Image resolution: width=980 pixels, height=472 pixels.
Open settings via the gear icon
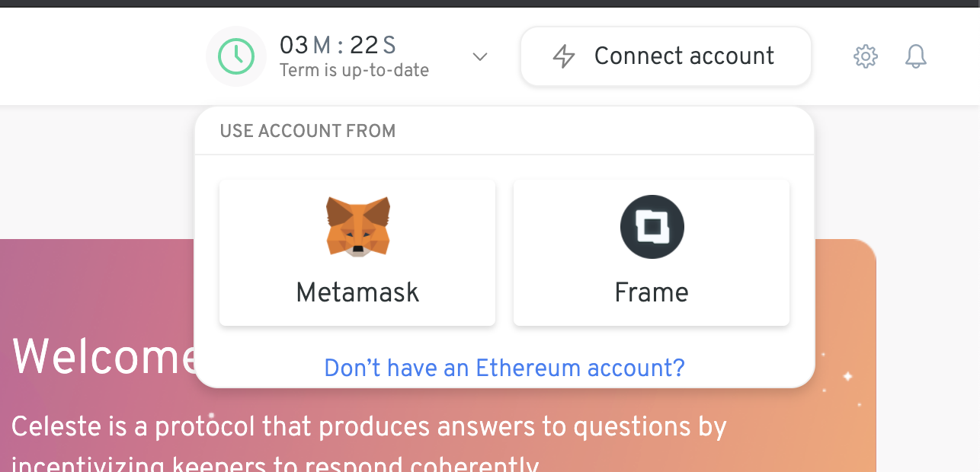pos(866,56)
